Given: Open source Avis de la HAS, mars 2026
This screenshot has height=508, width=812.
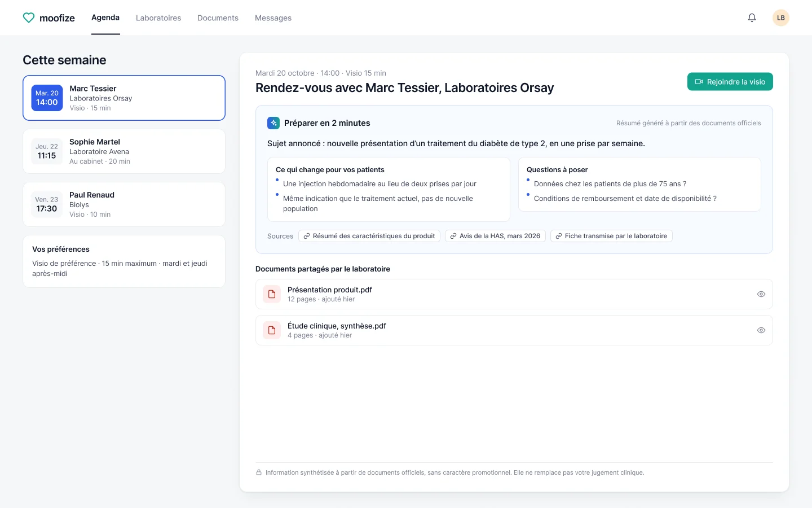Looking at the screenshot, I should 495,236.
